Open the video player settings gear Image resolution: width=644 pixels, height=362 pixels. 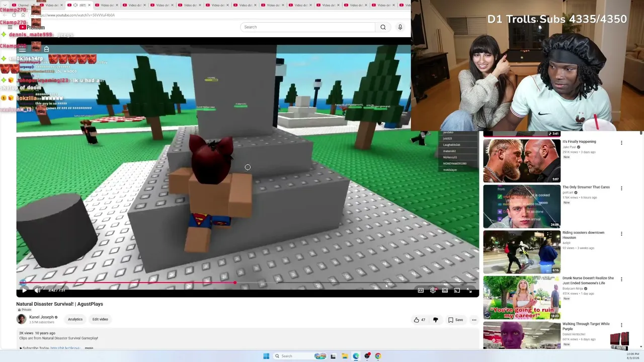pos(433,290)
